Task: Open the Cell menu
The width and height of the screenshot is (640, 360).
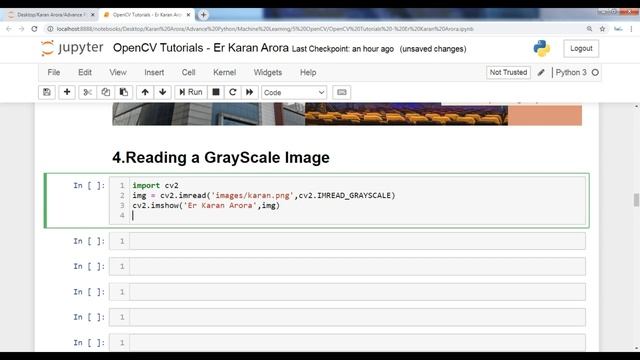Action: (188, 72)
